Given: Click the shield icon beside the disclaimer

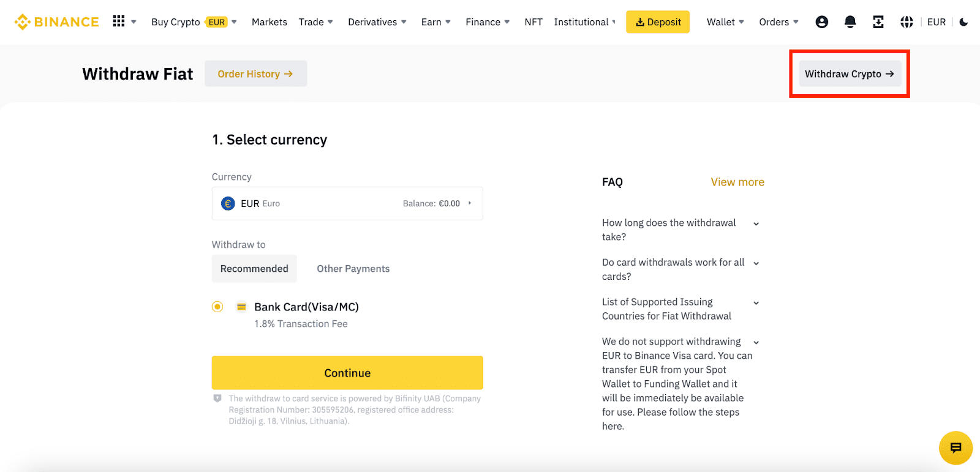Looking at the screenshot, I should pos(217,399).
